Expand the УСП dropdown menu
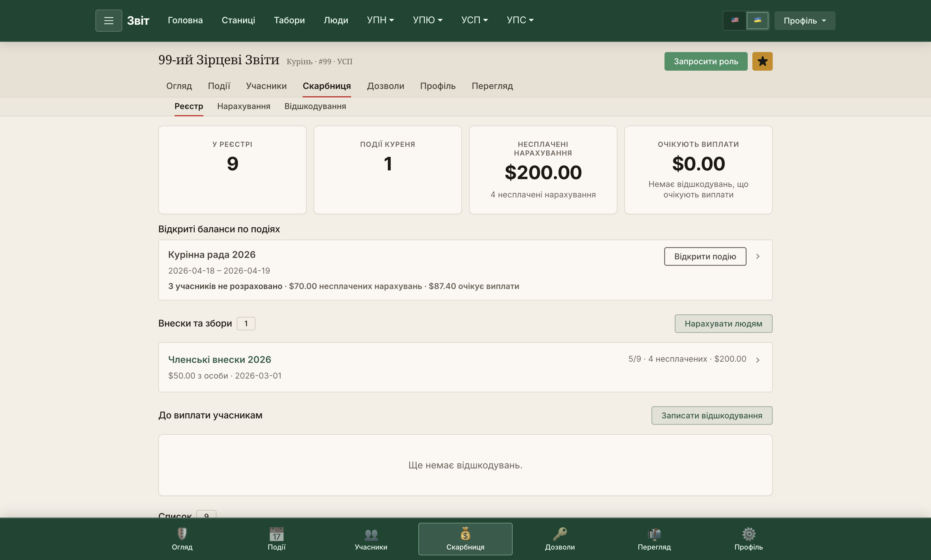931x560 pixels. [475, 20]
